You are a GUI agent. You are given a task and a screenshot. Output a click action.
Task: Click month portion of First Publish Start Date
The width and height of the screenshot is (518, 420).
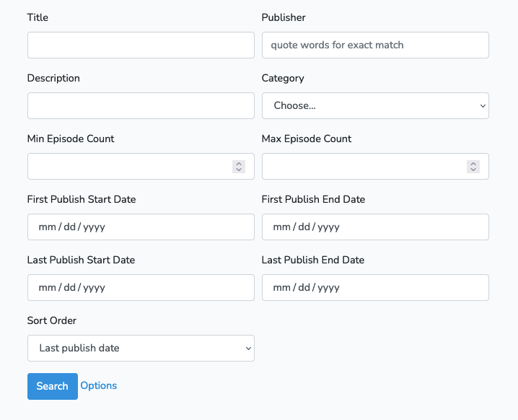coord(47,227)
